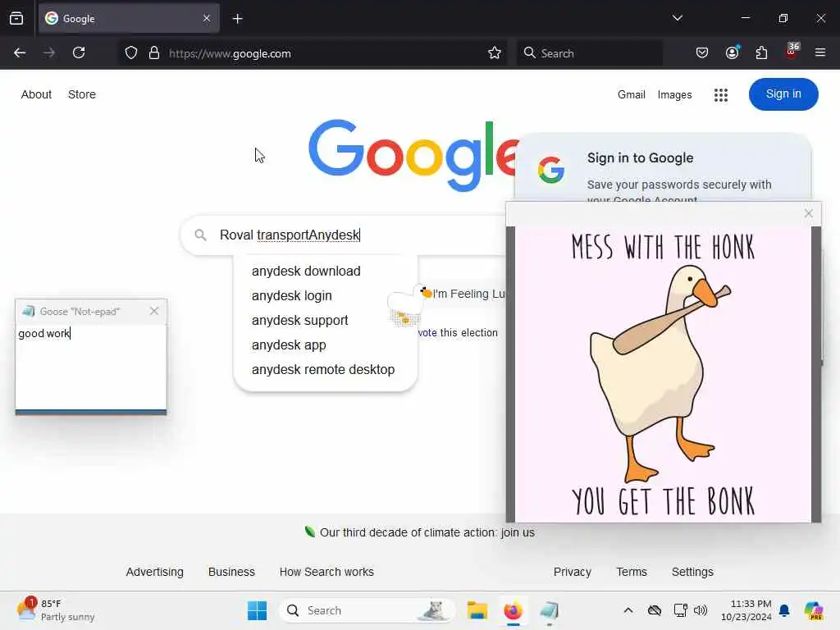The height and width of the screenshot is (630, 840).
Task: Open Google apps grid
Action: (721, 95)
